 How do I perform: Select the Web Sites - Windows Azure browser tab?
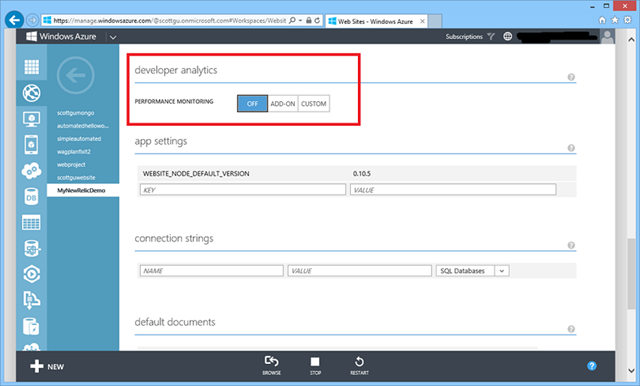click(376, 21)
